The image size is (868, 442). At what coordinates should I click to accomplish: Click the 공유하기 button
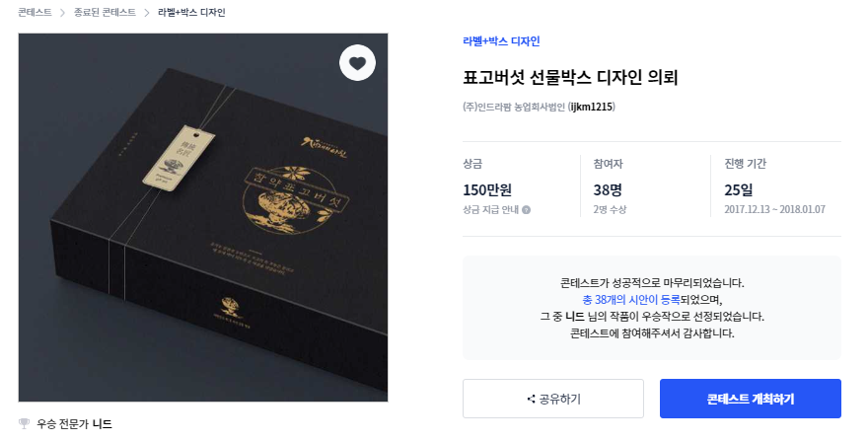click(553, 399)
